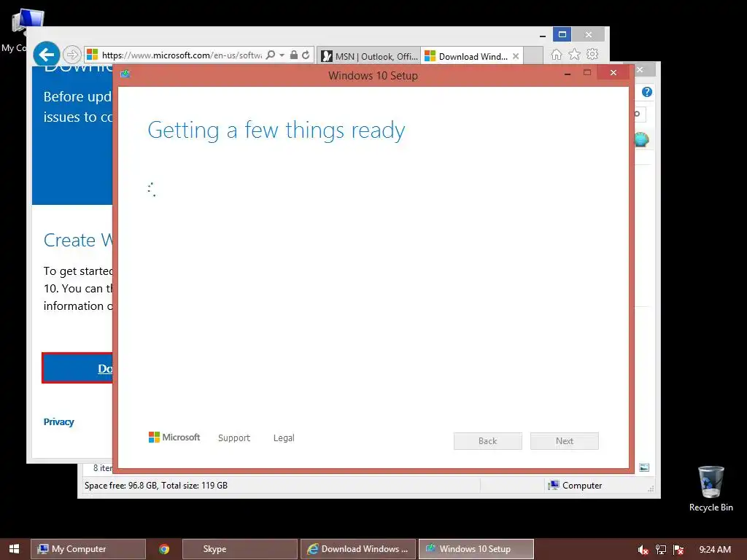The height and width of the screenshot is (560, 747).
Task: Minimize the Windows 10 Setup window
Action: point(568,74)
